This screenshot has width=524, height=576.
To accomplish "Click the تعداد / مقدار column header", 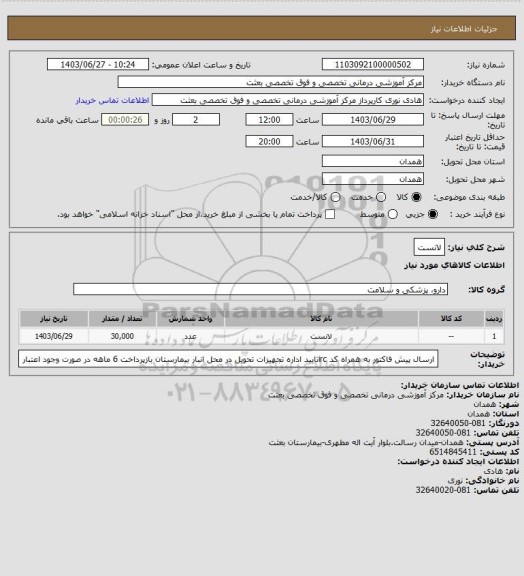I will 122,319.
